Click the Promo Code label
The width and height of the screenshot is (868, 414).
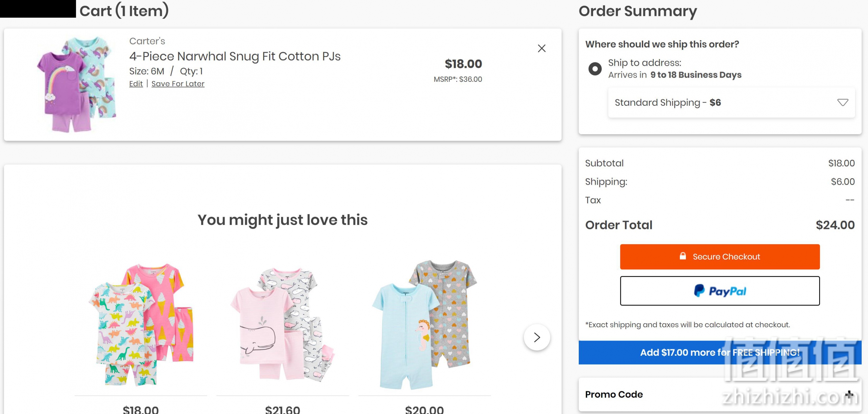(x=614, y=394)
